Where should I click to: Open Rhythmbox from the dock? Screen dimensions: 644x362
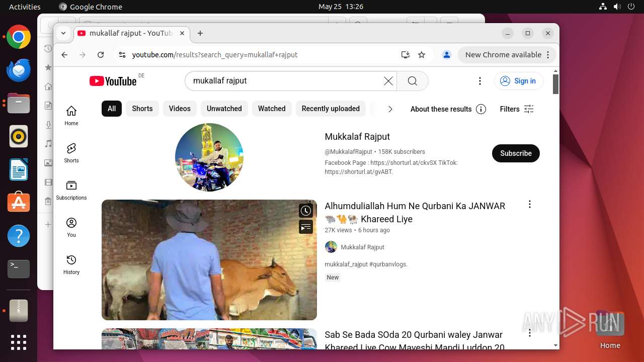pos(19,136)
